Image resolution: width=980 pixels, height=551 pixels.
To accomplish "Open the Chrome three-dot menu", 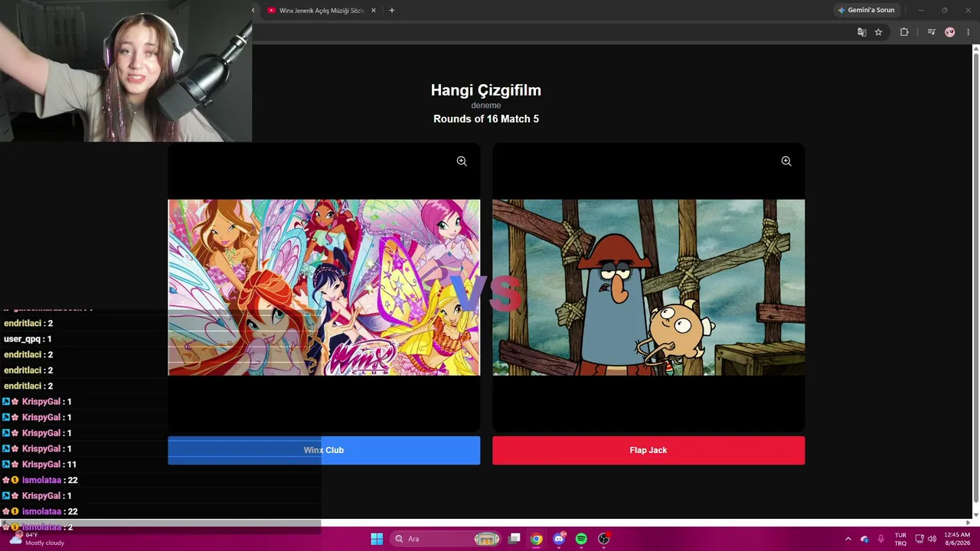I will click(x=968, y=32).
